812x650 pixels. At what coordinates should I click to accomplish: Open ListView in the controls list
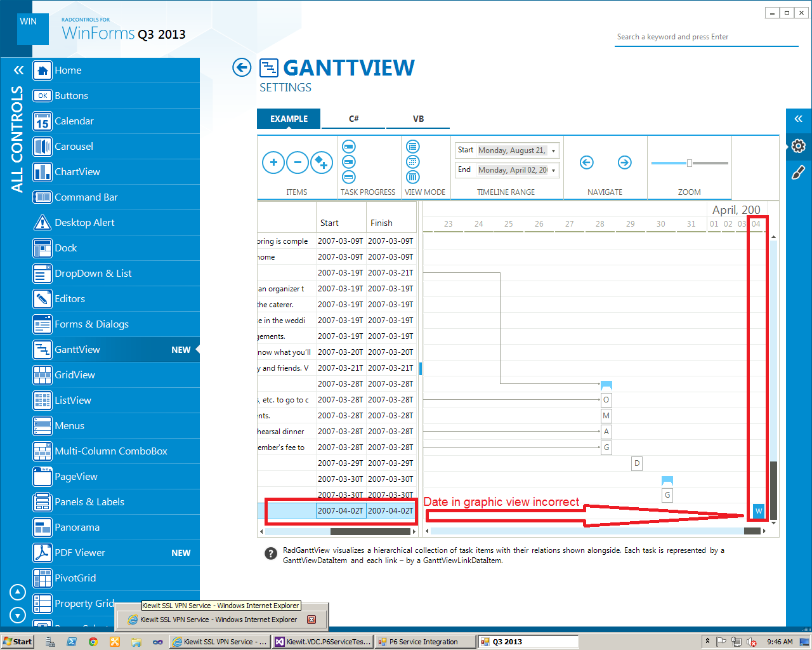pos(116,401)
